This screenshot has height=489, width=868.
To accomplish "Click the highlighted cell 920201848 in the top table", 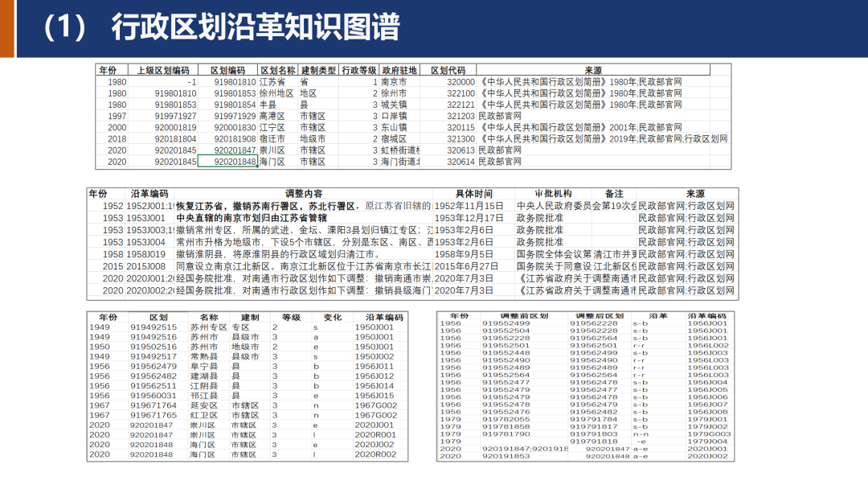I will (228, 162).
